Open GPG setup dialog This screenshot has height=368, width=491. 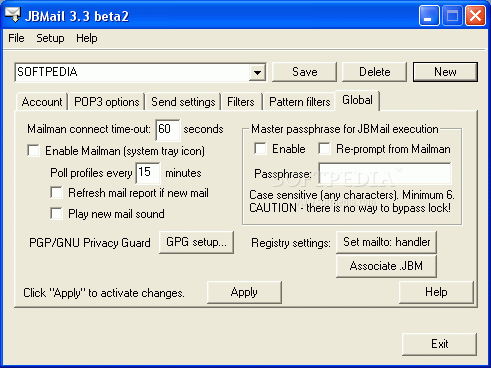[196, 242]
